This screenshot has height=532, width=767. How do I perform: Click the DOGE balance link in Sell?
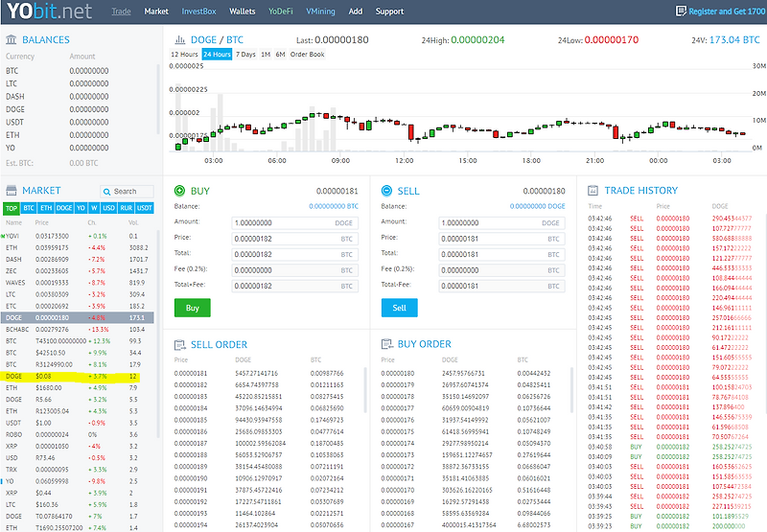point(537,206)
